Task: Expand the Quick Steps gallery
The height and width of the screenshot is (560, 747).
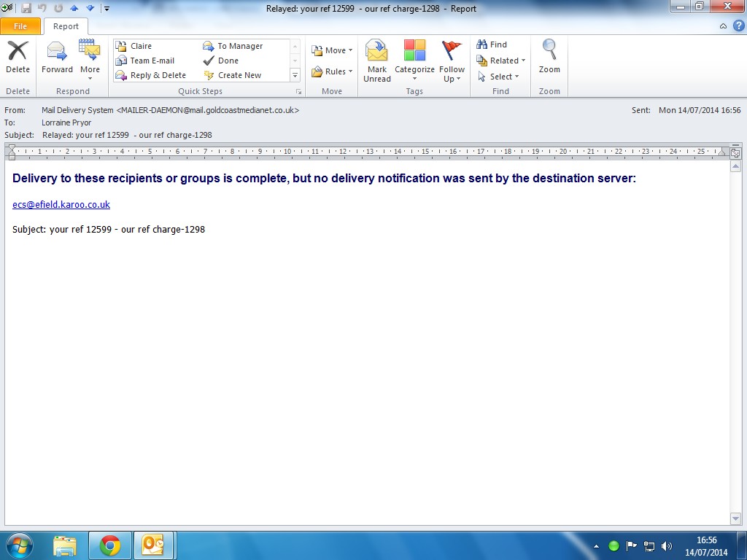Action: click(295, 75)
